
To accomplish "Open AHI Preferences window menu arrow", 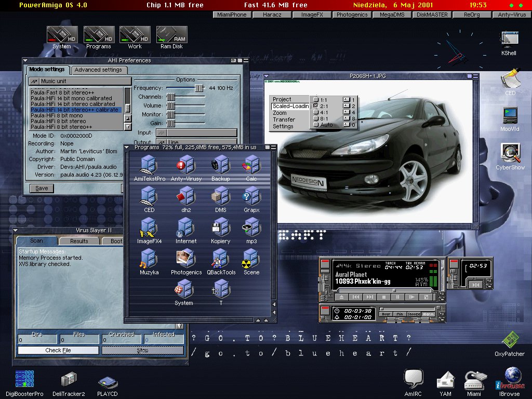I will 25,60.
